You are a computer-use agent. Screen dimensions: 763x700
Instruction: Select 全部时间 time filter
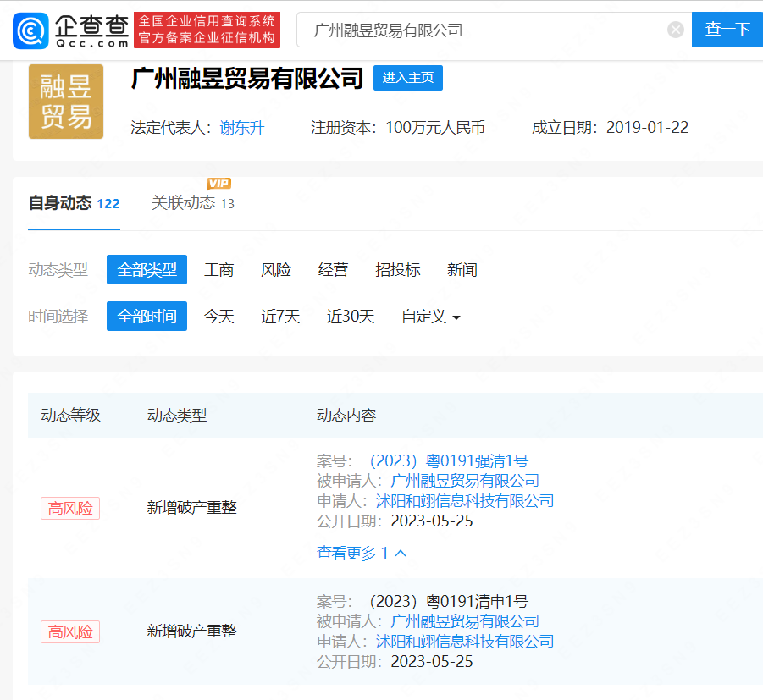147,317
